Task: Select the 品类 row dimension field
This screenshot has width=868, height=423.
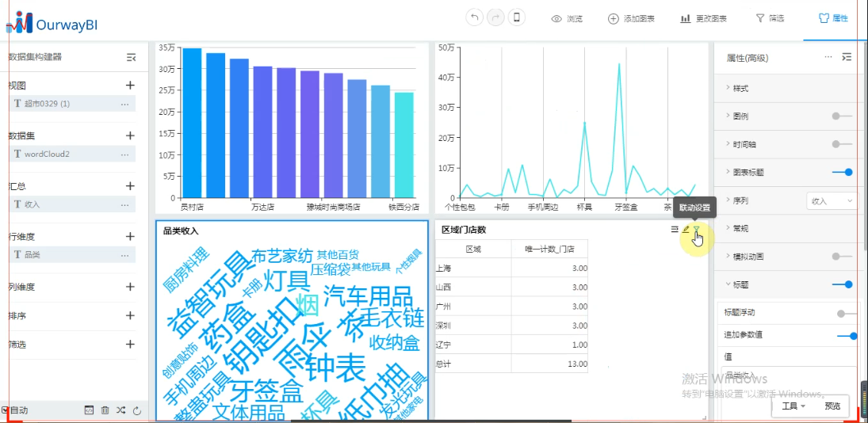Action: 72,255
